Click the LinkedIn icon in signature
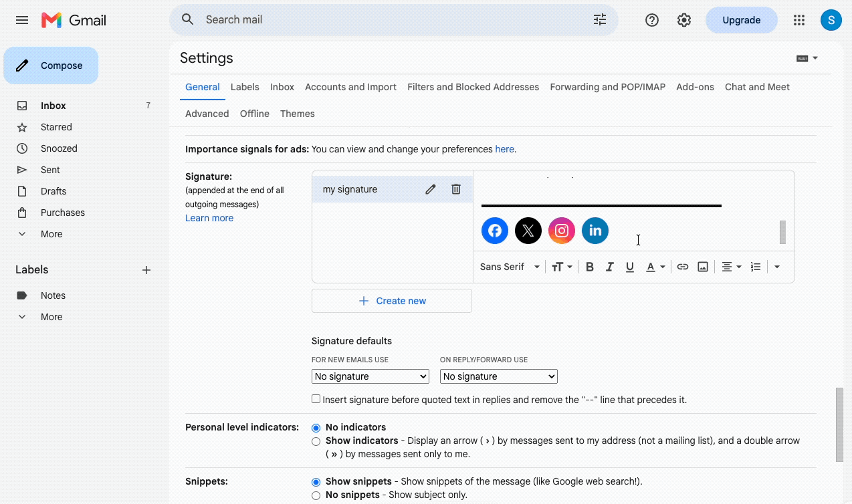The image size is (852, 504). pos(595,231)
